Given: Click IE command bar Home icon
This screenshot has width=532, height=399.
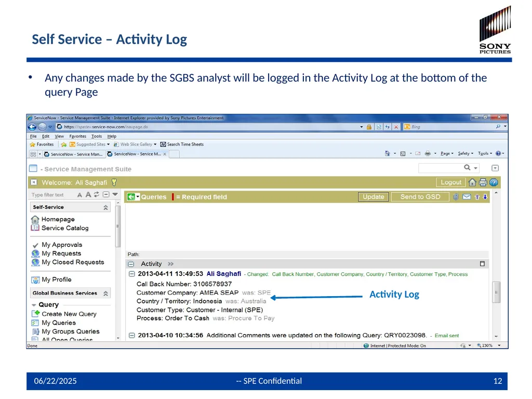Looking at the screenshot, I should point(388,154).
